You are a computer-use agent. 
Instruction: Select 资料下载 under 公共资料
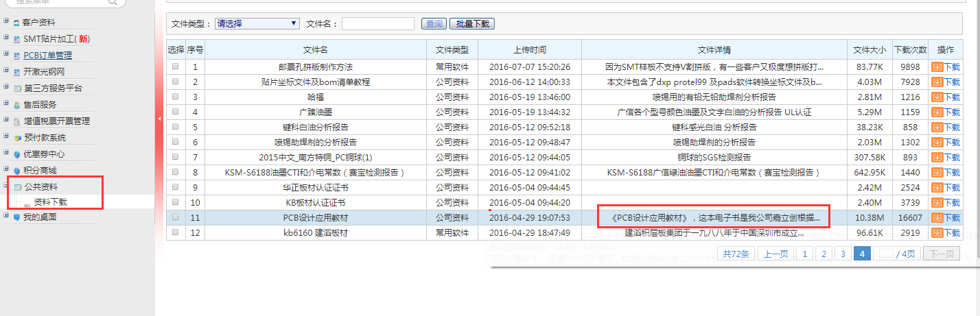tap(50, 202)
